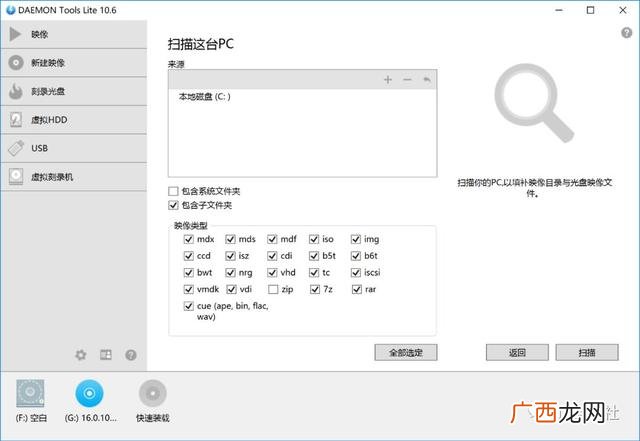Uncheck the mdx image type
Viewport: 640px width, 441px height.
[189, 239]
